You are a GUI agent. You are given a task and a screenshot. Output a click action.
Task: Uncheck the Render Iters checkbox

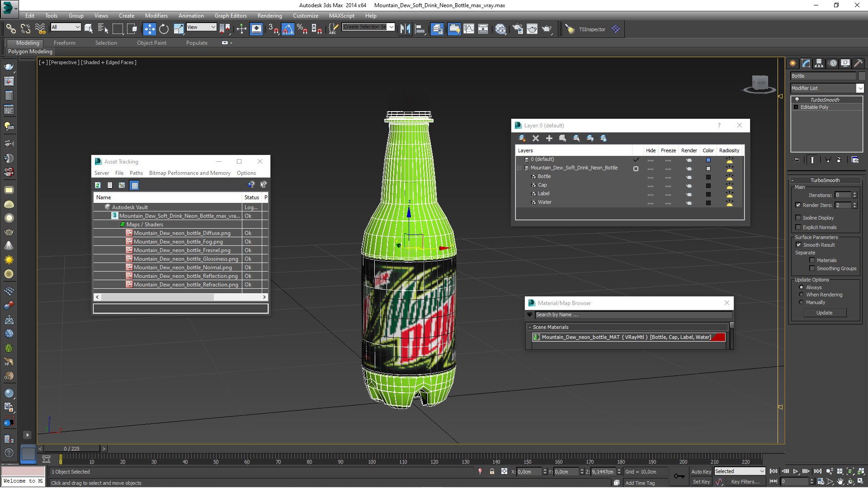pyautogui.click(x=798, y=205)
